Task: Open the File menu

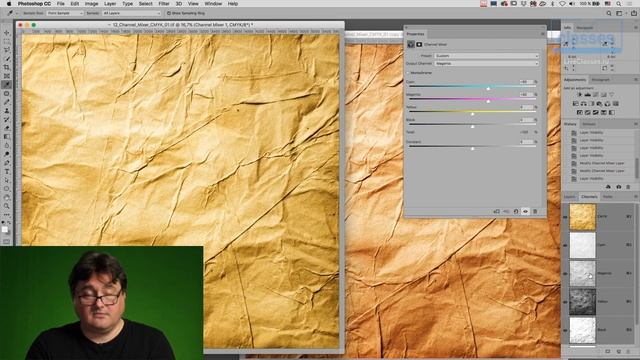Action: point(60,4)
